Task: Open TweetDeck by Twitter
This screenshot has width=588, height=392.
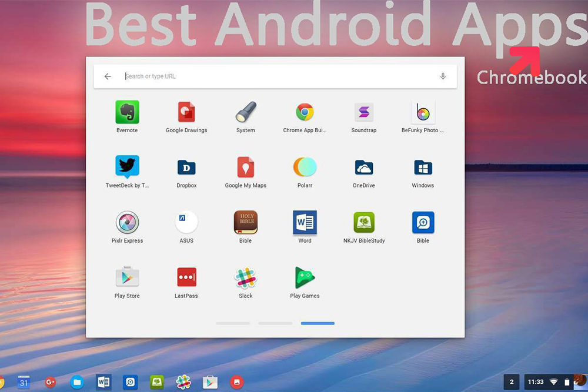Action: coord(127,167)
